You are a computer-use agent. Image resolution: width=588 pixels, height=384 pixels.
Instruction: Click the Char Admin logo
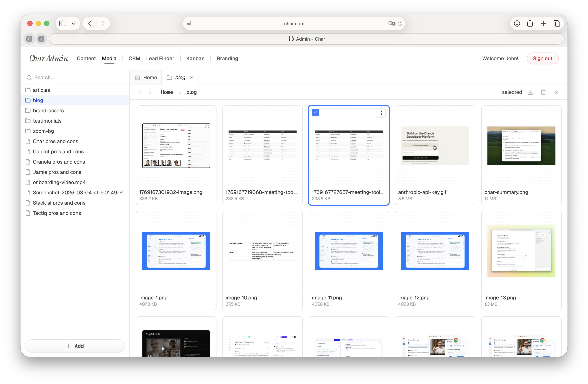[x=49, y=58]
